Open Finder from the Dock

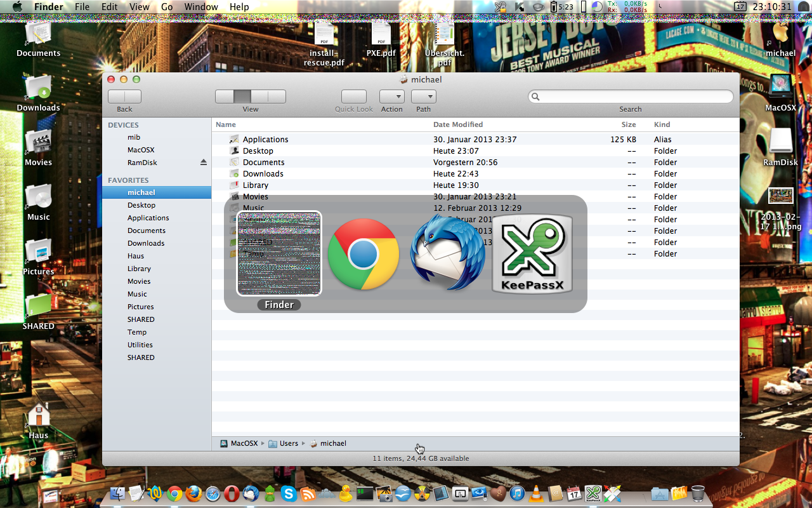pos(118,493)
